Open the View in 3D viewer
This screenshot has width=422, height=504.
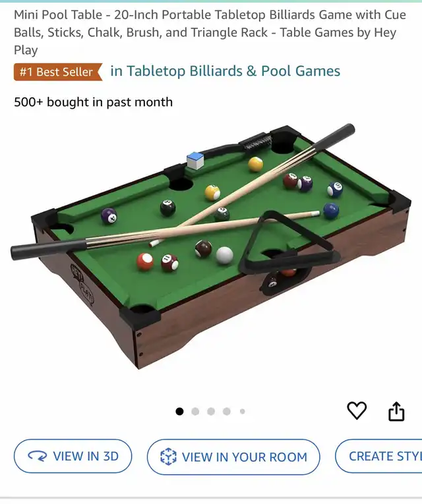coord(73,456)
